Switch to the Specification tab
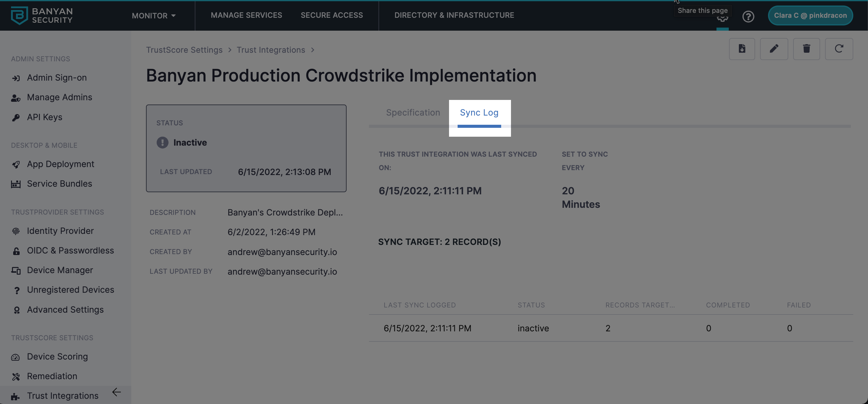Image resolution: width=868 pixels, height=404 pixels. tap(413, 112)
